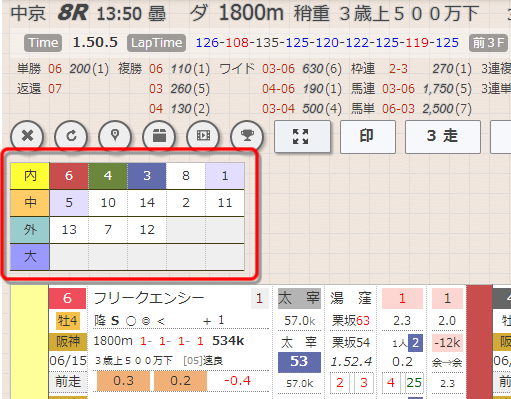Click the 8R race number heading
This screenshot has height=399, width=511.
(73, 13)
